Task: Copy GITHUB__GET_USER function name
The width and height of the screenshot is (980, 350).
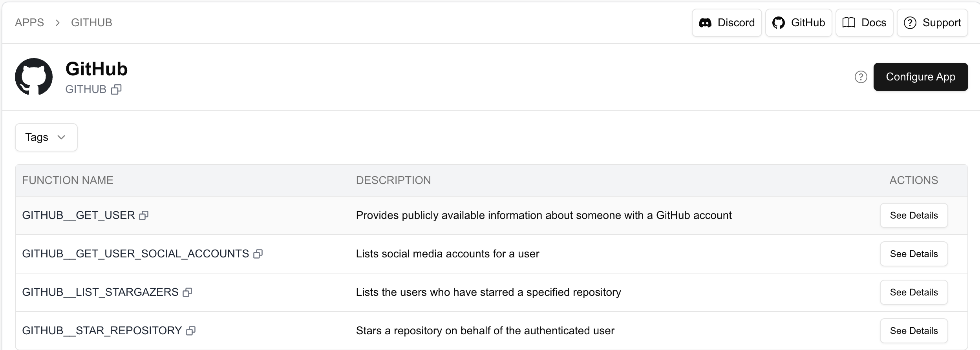Action: (x=144, y=215)
